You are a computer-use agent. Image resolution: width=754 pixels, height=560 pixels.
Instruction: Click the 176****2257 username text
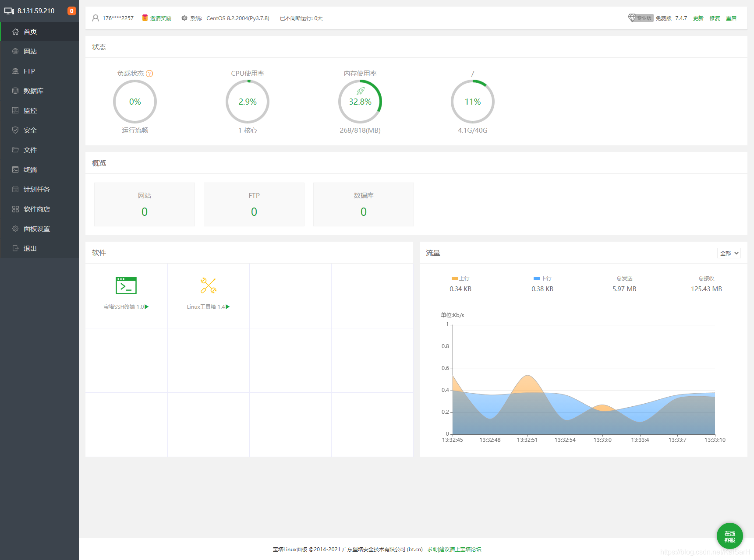(x=118, y=18)
